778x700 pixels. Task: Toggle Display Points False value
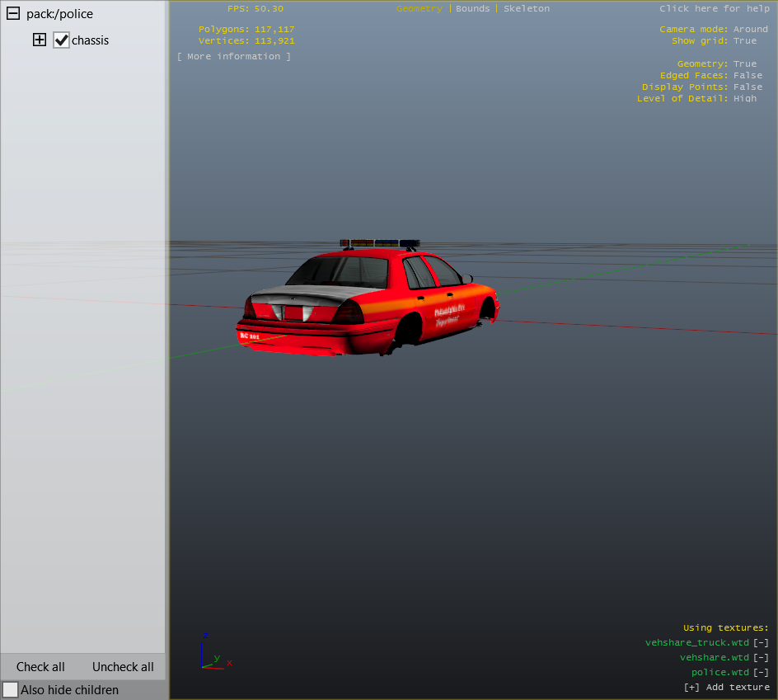pos(748,87)
